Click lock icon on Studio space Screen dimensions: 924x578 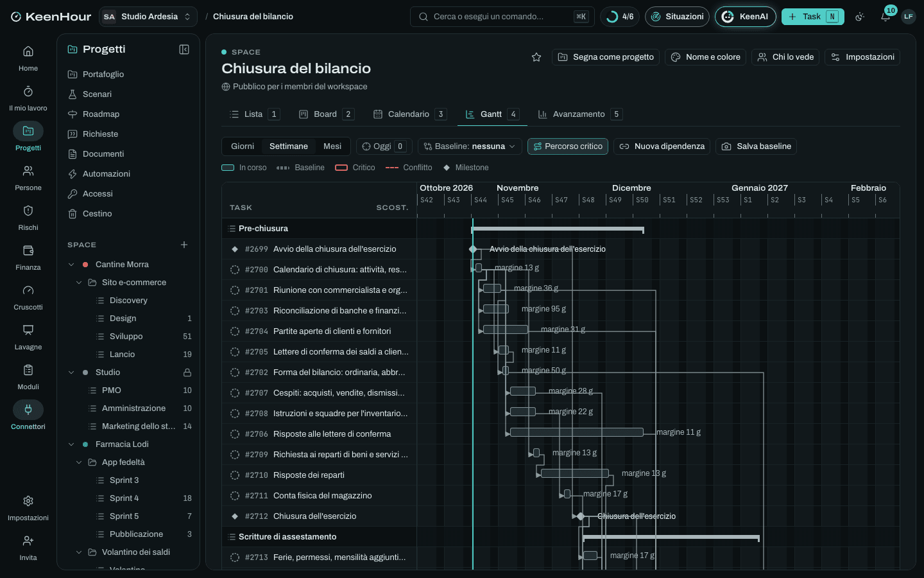point(187,372)
